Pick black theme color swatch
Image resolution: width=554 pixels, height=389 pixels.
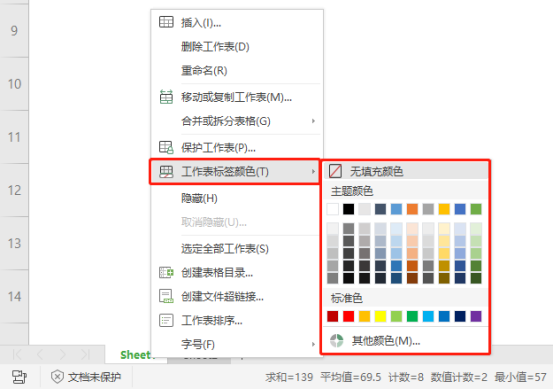(348, 209)
